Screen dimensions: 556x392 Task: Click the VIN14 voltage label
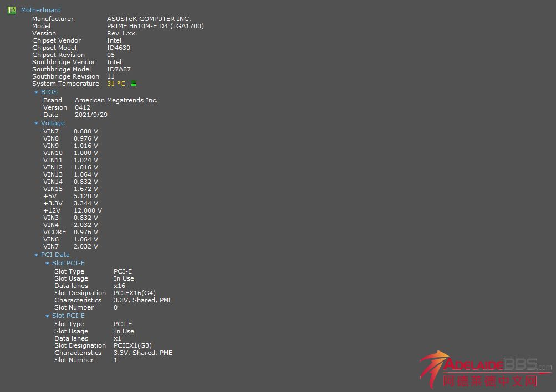pyautogui.click(x=53, y=182)
